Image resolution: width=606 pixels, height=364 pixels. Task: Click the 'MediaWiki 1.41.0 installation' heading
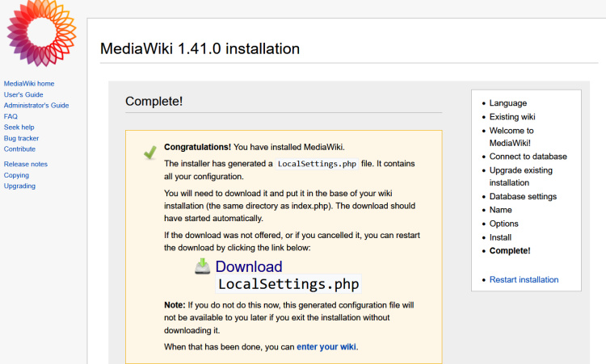[200, 48]
